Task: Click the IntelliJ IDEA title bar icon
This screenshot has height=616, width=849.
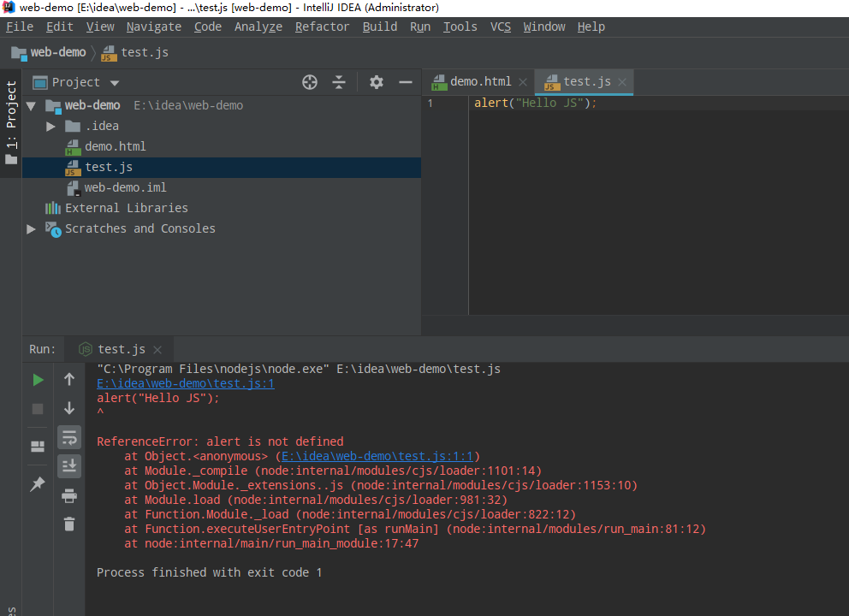Action: (9, 8)
